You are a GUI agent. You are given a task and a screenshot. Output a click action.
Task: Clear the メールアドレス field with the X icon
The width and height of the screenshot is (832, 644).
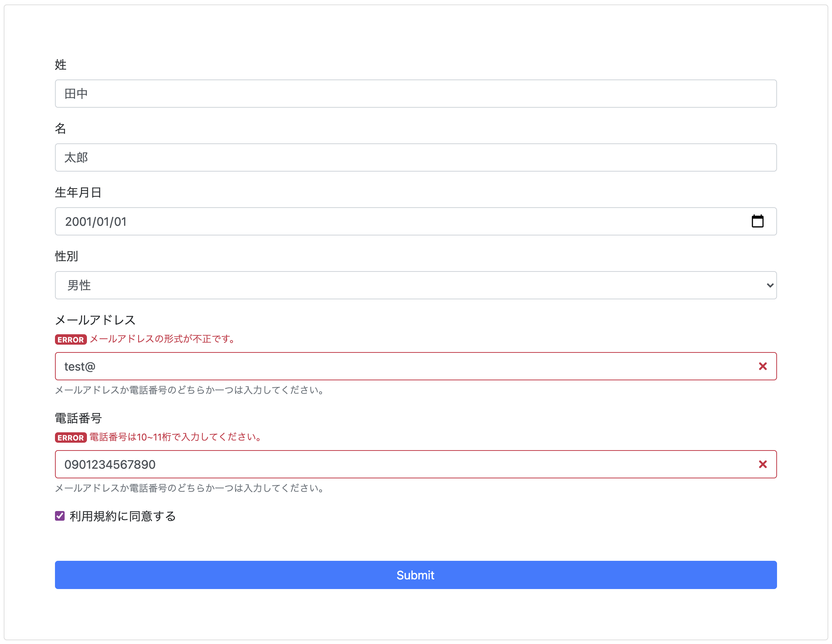pyautogui.click(x=763, y=366)
